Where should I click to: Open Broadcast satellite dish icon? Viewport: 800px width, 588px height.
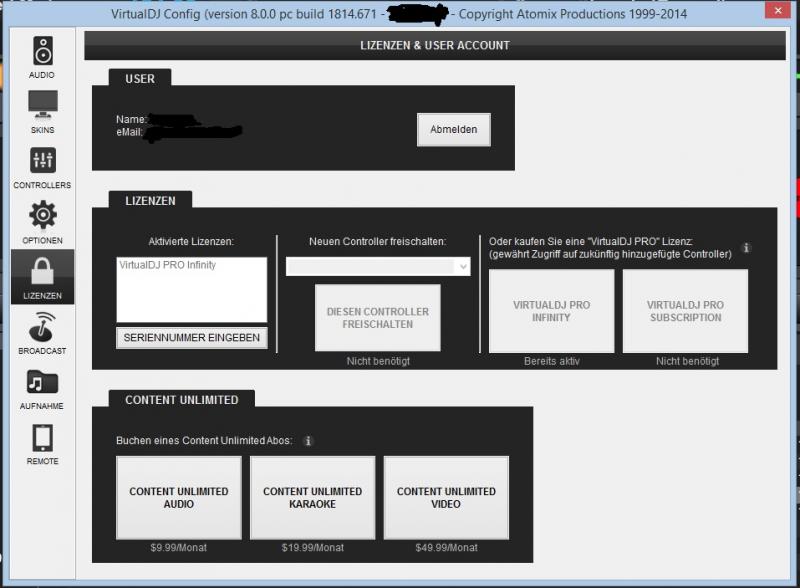point(42,327)
